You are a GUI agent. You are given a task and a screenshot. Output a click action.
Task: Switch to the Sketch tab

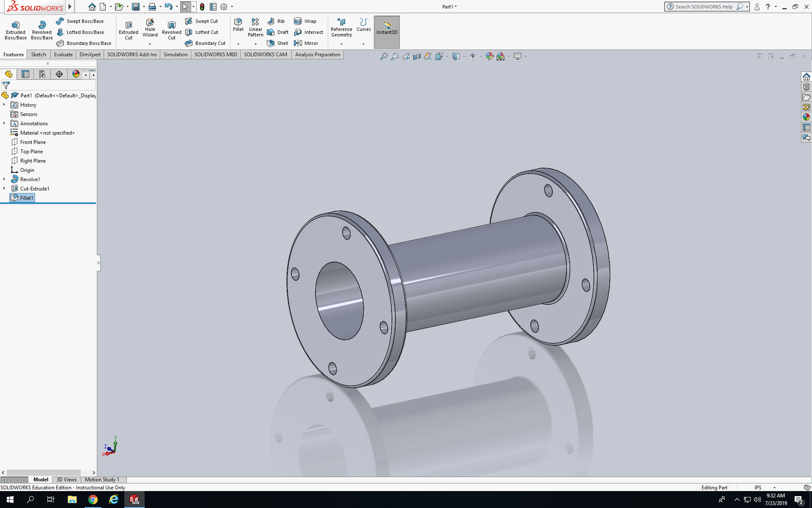point(38,55)
